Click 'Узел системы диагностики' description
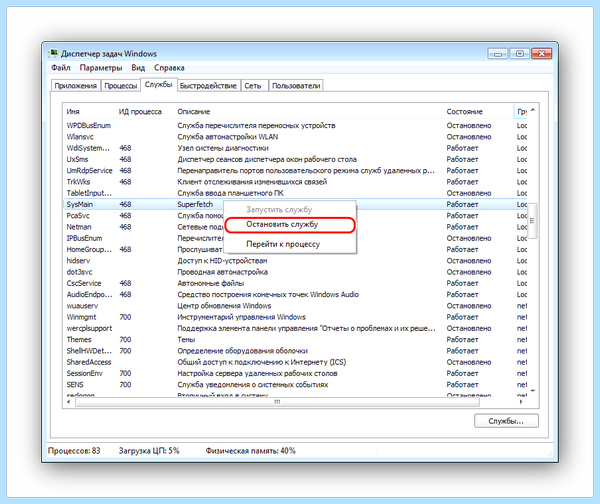The width and height of the screenshot is (600, 504). (223, 148)
